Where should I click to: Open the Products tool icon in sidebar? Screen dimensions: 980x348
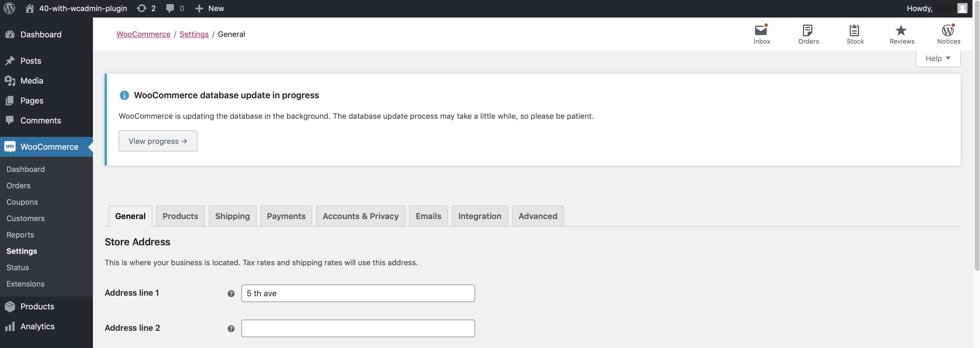(x=10, y=306)
